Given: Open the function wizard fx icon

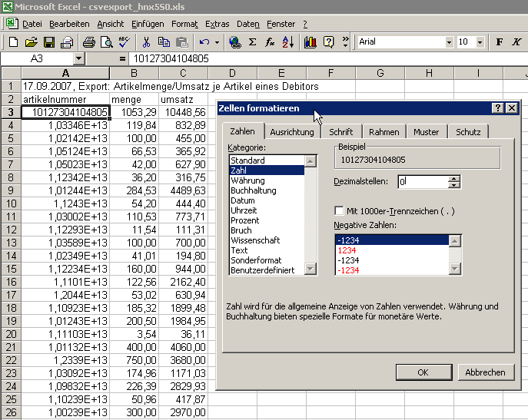Looking at the screenshot, I should tap(270, 42).
